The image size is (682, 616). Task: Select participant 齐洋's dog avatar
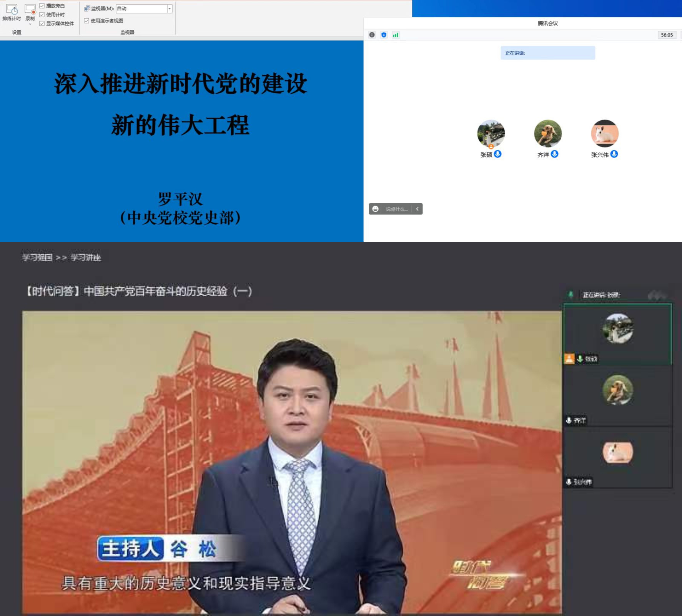point(548,134)
